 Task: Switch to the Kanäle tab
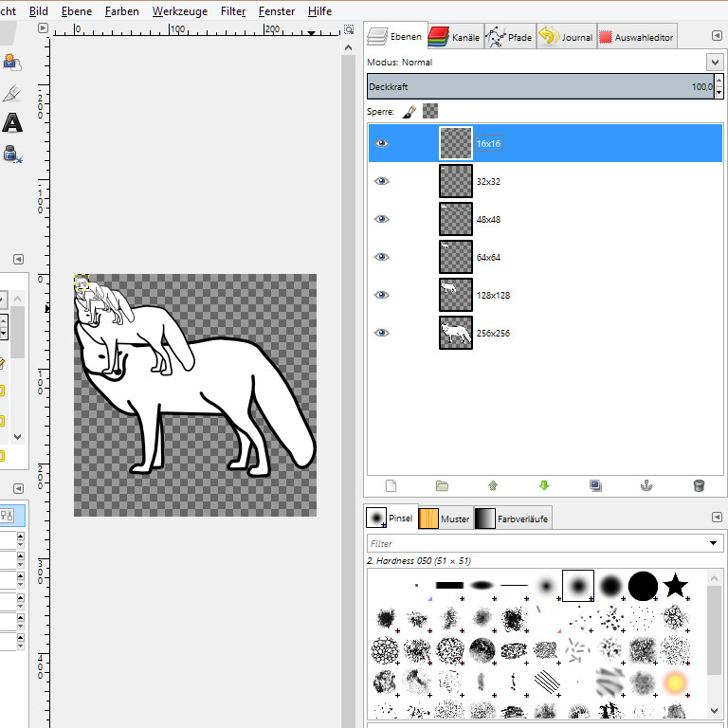click(455, 37)
